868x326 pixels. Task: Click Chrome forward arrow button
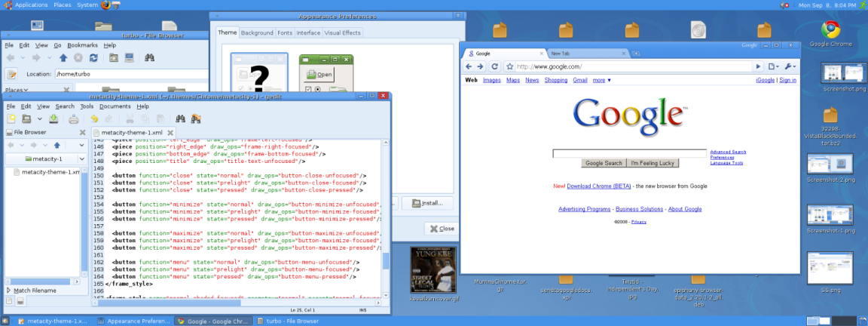click(481, 66)
